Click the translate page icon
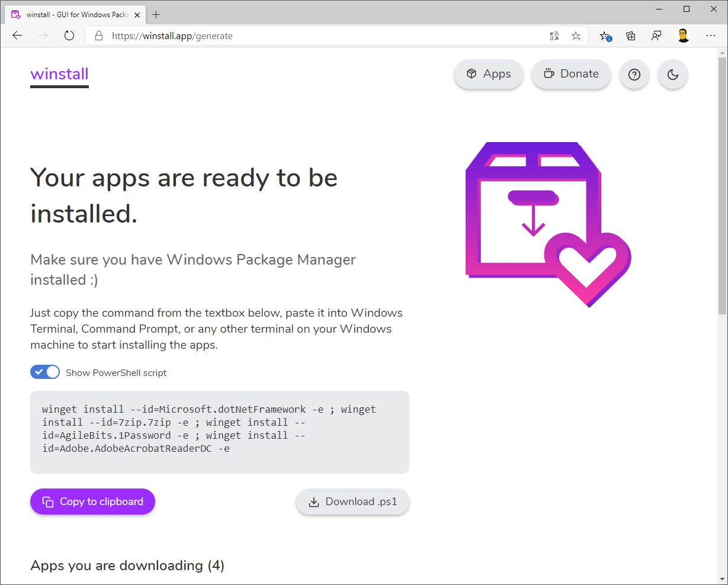 click(554, 36)
